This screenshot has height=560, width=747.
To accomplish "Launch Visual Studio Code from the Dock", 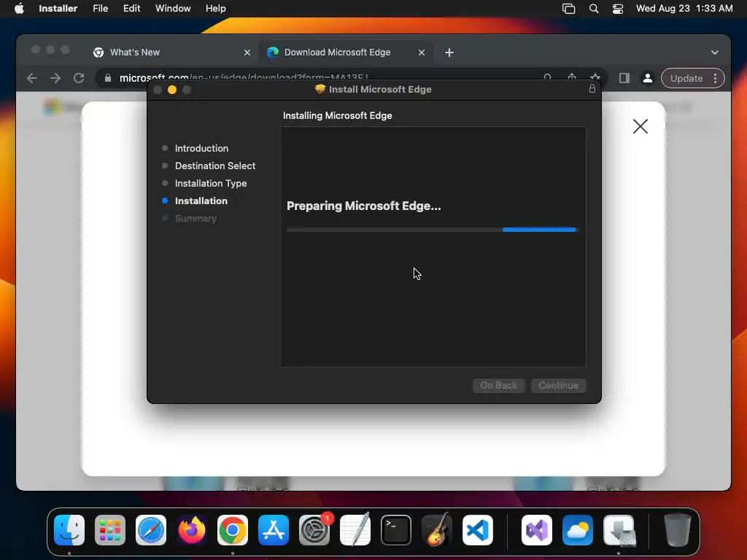I will pyautogui.click(x=478, y=530).
